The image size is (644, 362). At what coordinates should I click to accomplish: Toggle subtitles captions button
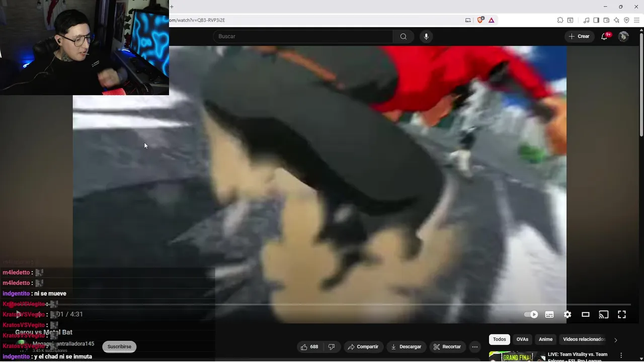click(549, 315)
